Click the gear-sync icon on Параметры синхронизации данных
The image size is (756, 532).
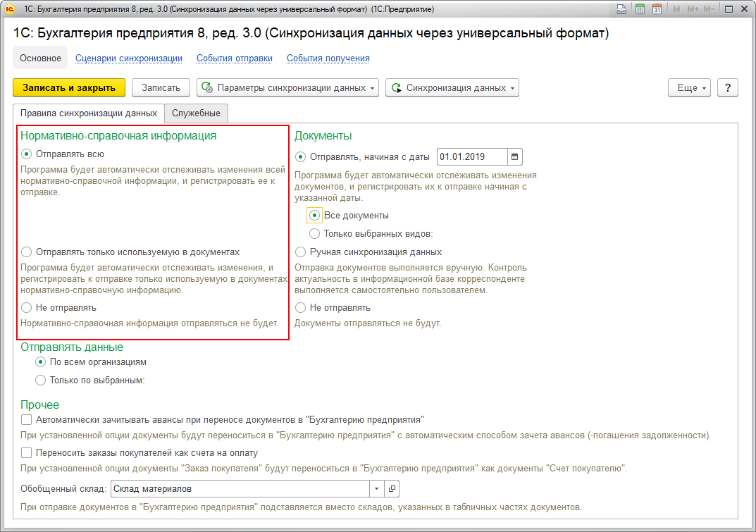tap(207, 87)
